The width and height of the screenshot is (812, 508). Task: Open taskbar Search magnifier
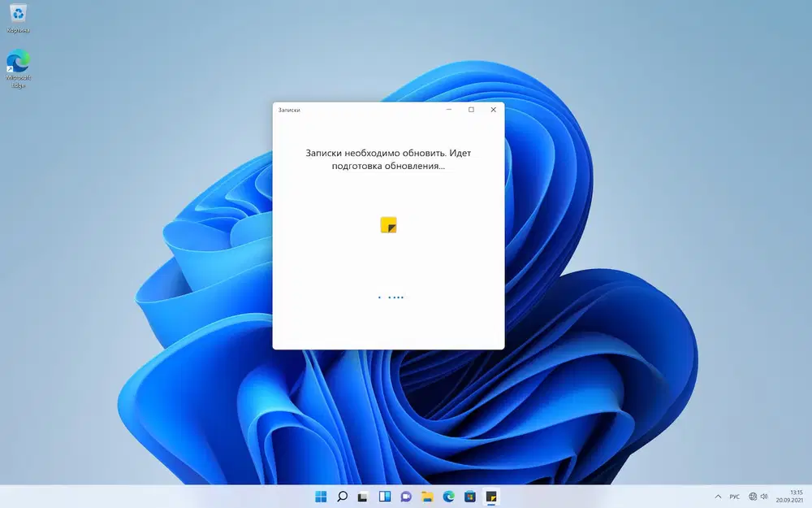pos(343,497)
